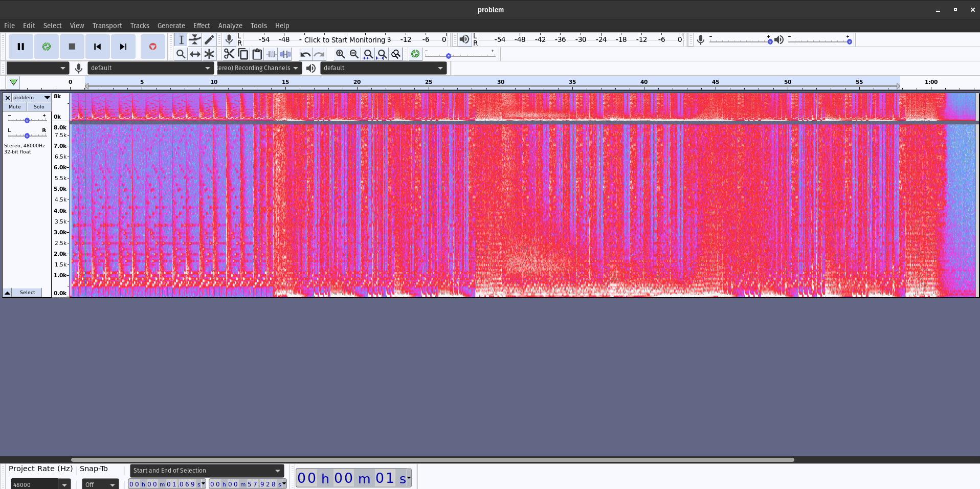Open the playback device default dropdown

384,68
